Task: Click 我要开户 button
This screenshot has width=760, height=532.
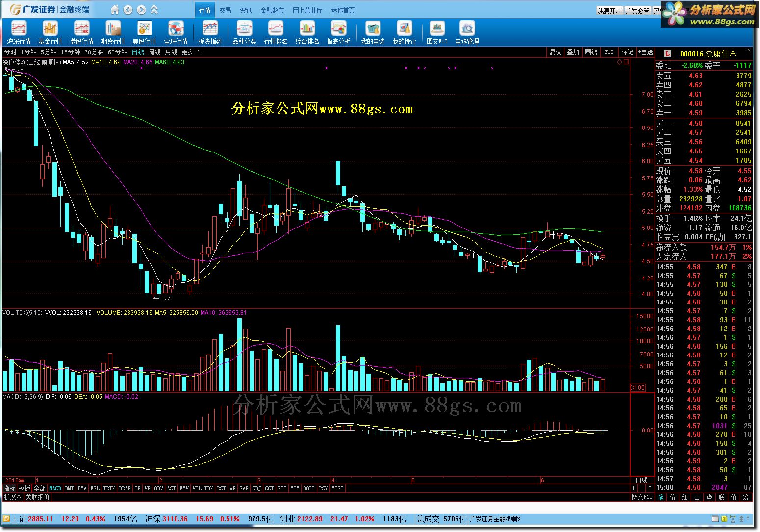Action: pyautogui.click(x=609, y=10)
